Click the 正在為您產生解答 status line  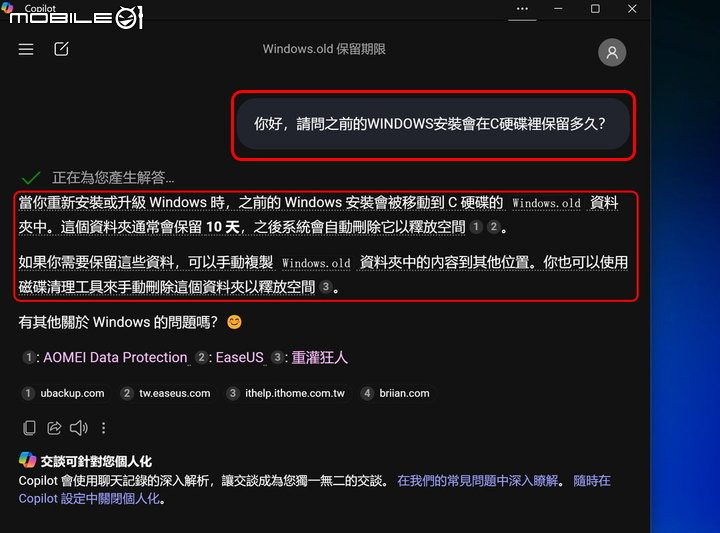click(112, 177)
